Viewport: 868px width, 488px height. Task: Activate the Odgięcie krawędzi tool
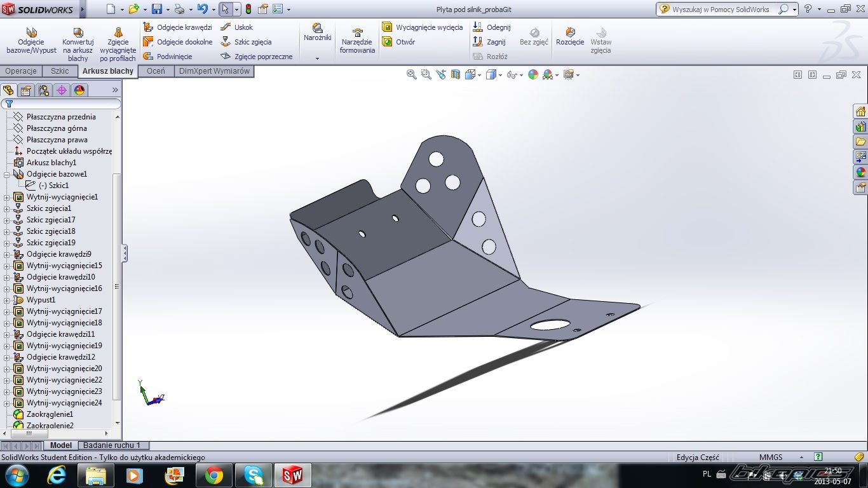click(177, 27)
